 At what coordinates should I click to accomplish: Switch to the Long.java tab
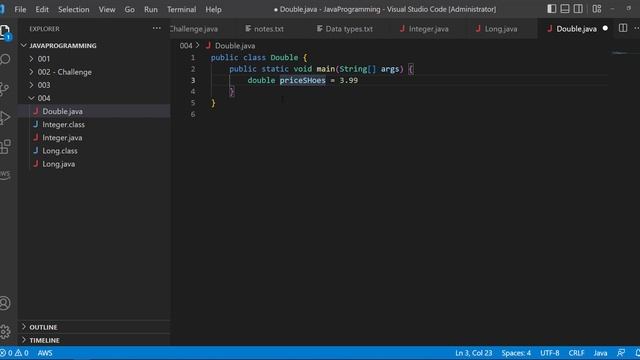(x=500, y=29)
